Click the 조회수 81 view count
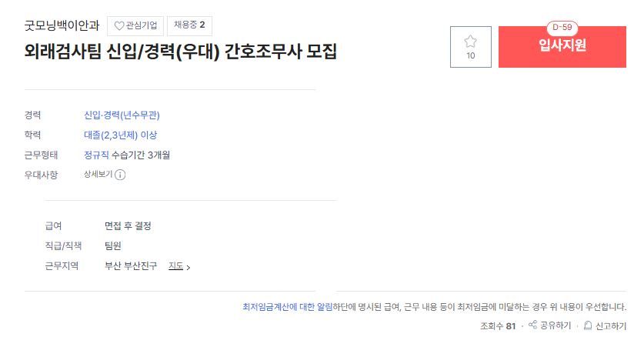 tap(498, 326)
